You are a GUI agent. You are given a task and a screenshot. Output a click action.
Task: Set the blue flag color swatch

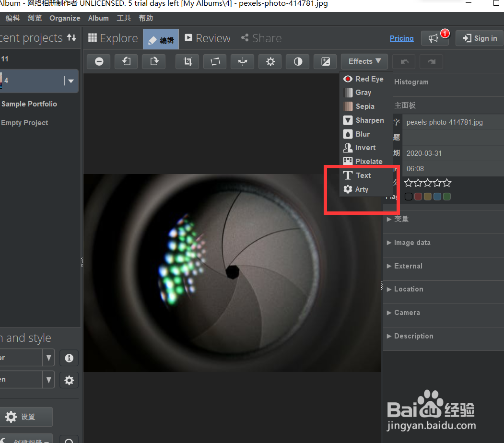[x=437, y=197]
